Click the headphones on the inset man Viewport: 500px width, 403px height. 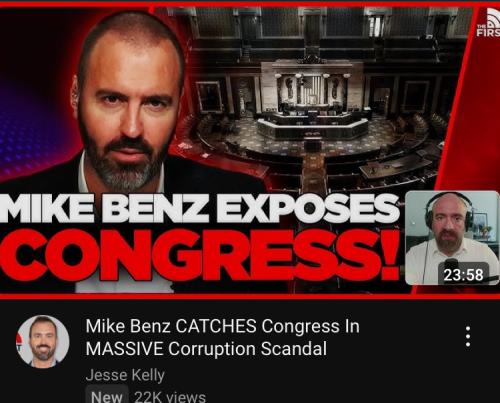click(x=450, y=208)
